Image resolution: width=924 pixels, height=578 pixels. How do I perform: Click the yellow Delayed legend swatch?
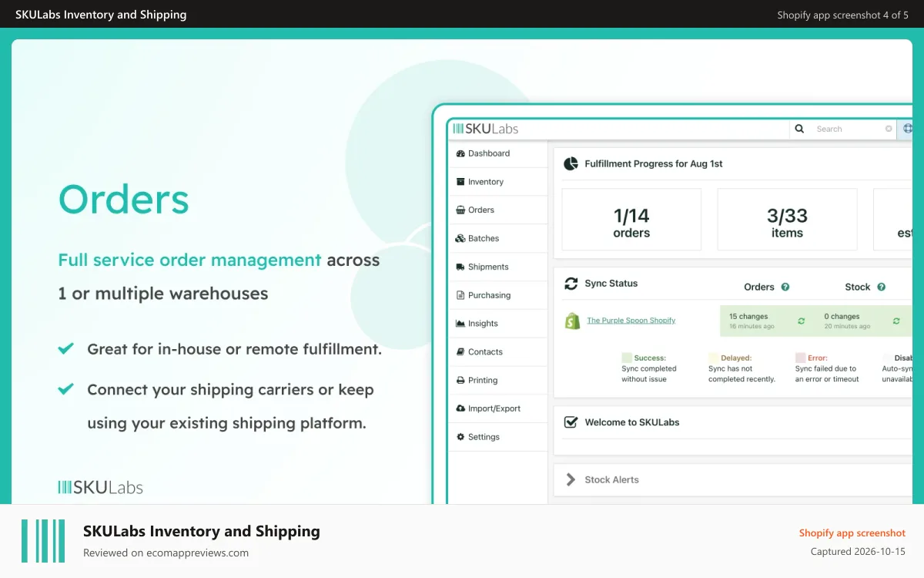click(713, 358)
